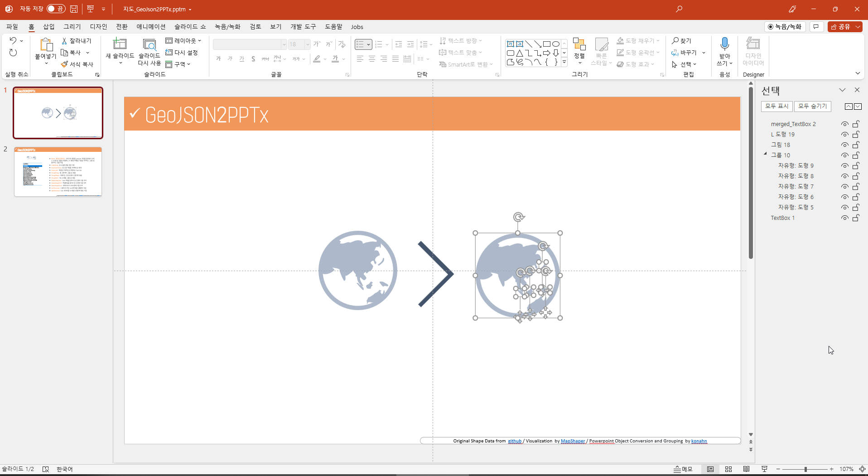The image size is (868, 476).
Task: Hide merged_TextBox 2 via eye icon
Action: tap(844, 124)
